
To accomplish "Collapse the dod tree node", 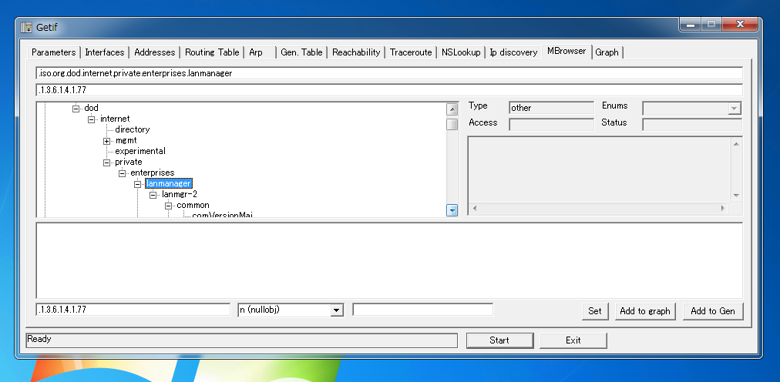I will tap(76, 108).
